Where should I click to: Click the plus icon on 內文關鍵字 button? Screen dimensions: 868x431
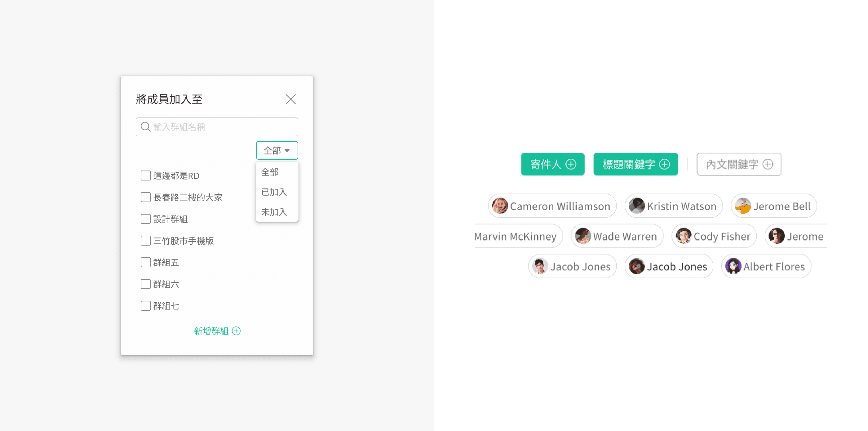(x=768, y=164)
